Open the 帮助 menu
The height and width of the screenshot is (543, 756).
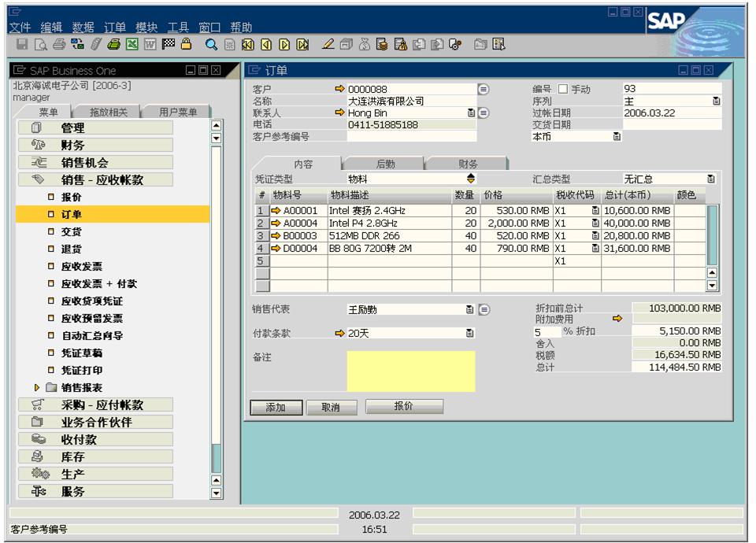pos(241,27)
